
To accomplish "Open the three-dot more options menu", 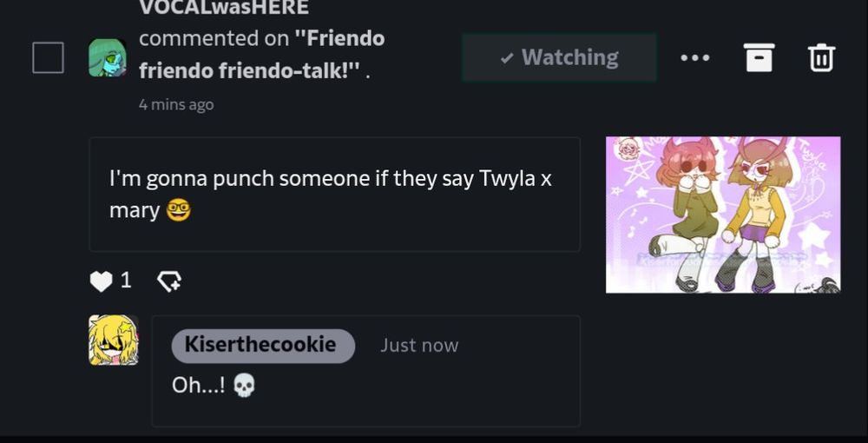I will (694, 57).
